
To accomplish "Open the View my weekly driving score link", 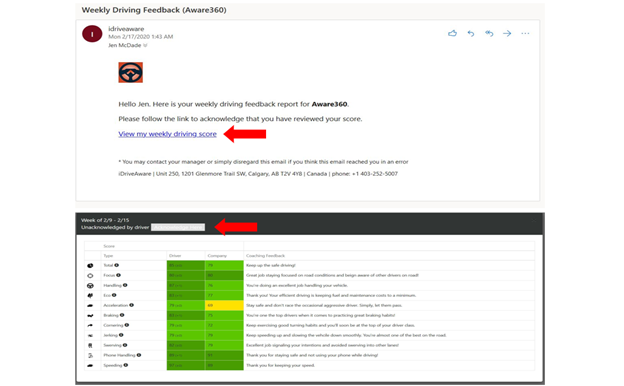I will point(168,134).
